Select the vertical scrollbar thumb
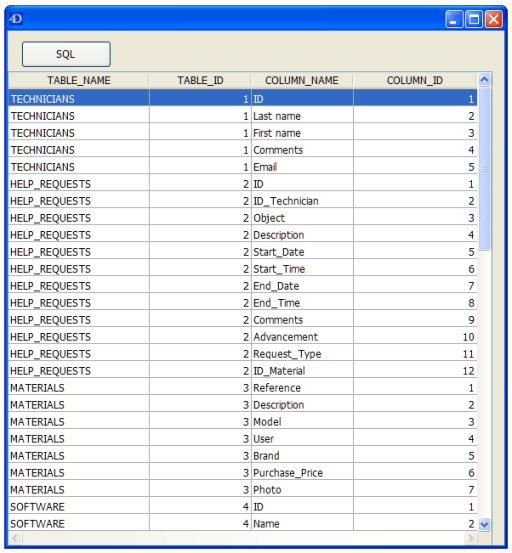Screen dimensions: 512x553 (484, 169)
